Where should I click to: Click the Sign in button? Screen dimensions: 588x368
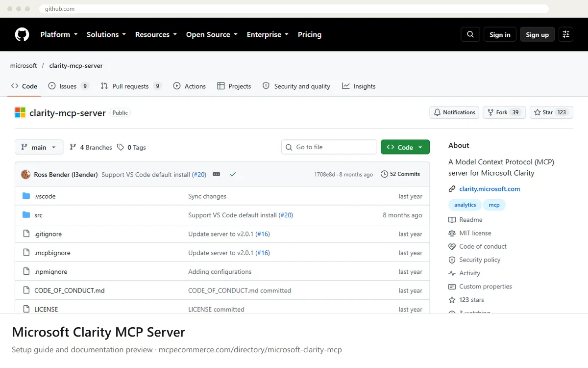coord(500,34)
